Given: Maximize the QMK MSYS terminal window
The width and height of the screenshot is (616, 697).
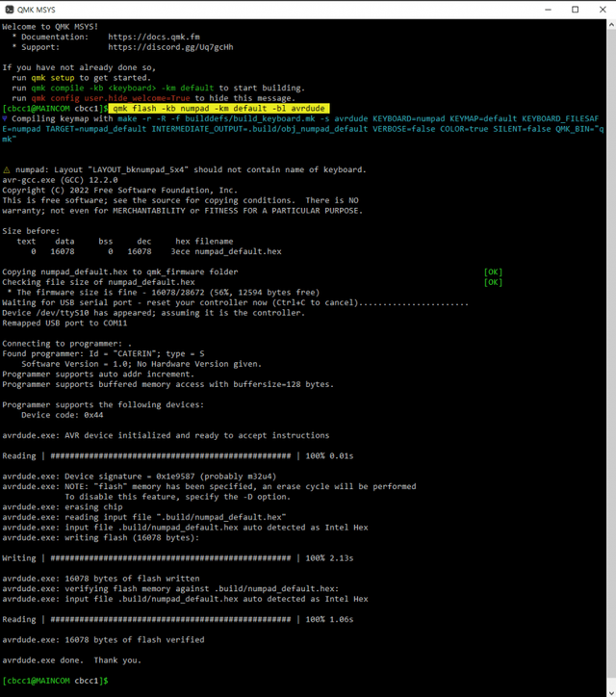Looking at the screenshot, I should click(576, 9).
